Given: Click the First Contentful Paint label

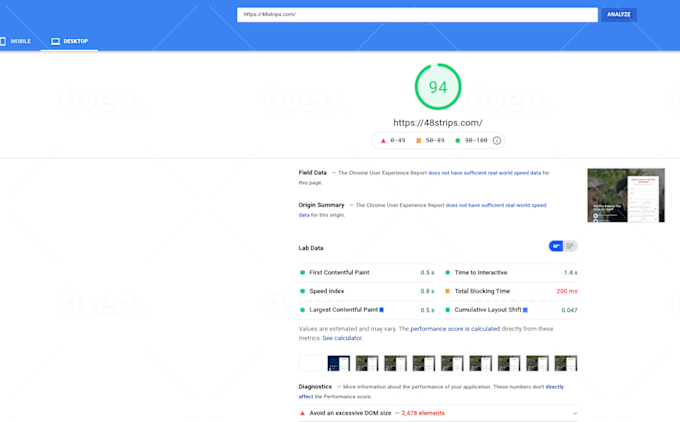Looking at the screenshot, I should (x=339, y=272).
